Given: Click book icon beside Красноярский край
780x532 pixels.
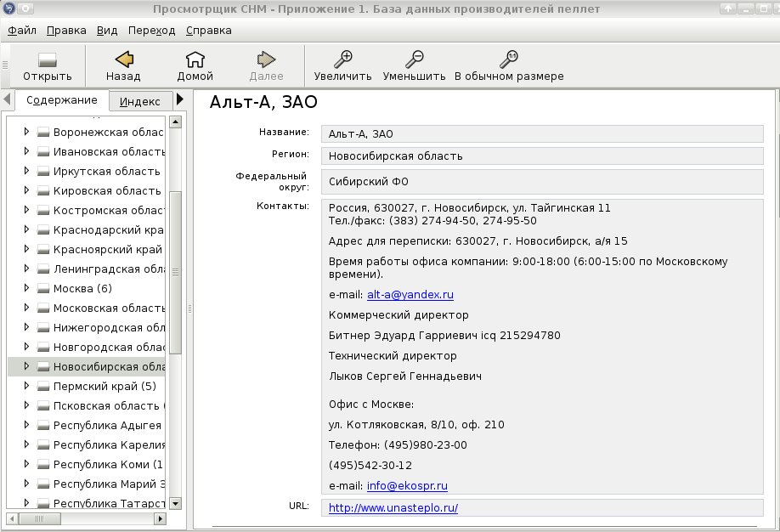Looking at the screenshot, I should pyautogui.click(x=44, y=249).
